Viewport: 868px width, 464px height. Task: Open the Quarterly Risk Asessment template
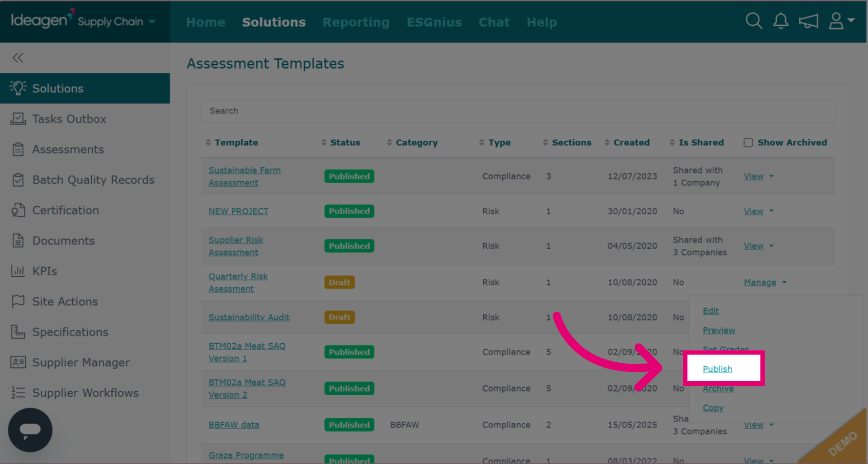[238, 282]
